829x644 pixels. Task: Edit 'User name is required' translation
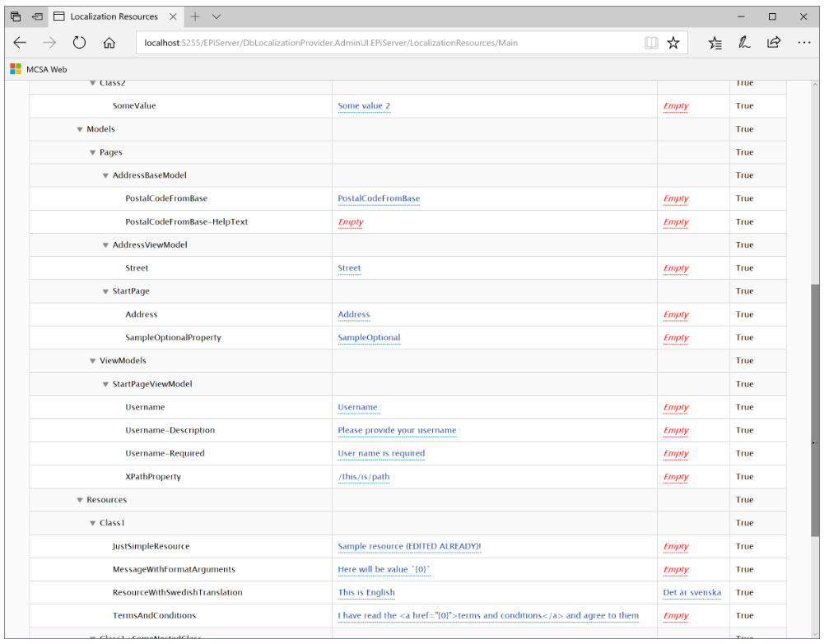coord(381,454)
